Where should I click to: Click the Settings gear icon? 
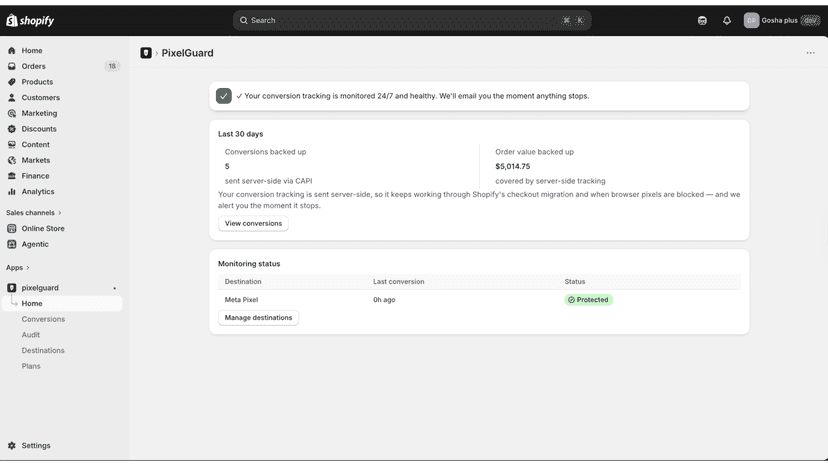coord(12,445)
